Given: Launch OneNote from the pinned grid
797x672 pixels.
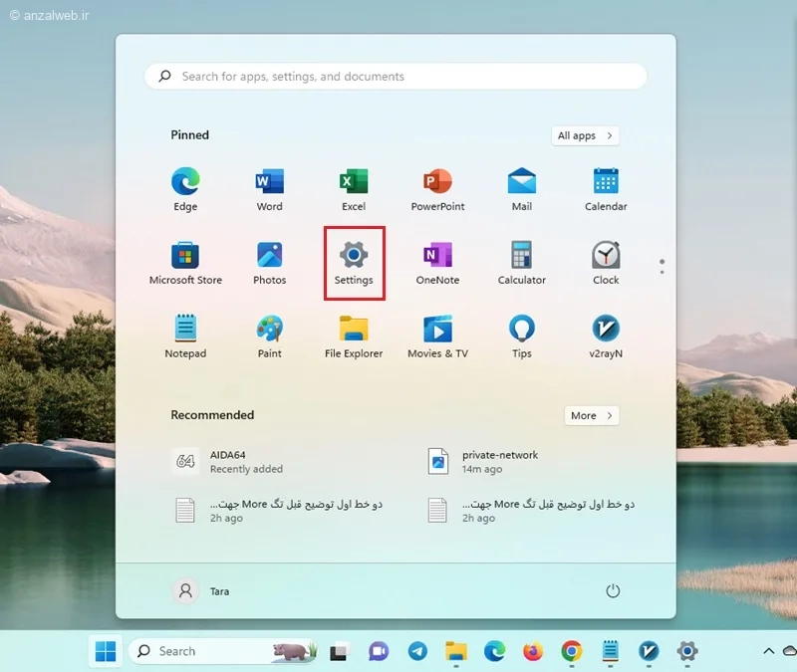Looking at the screenshot, I should point(437,263).
